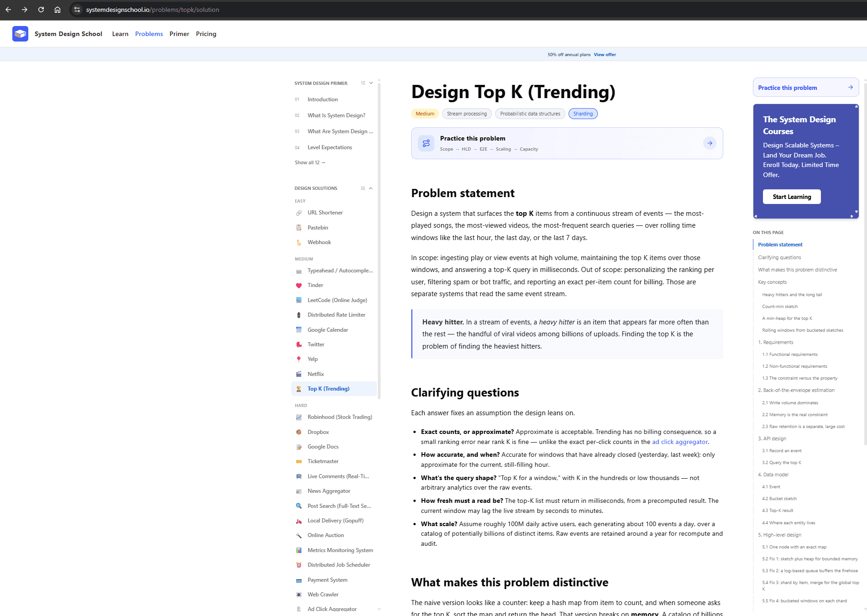Screen dimensions: 867x616
Task: Jump to 3.2 Query the top K section
Action: (782, 463)
